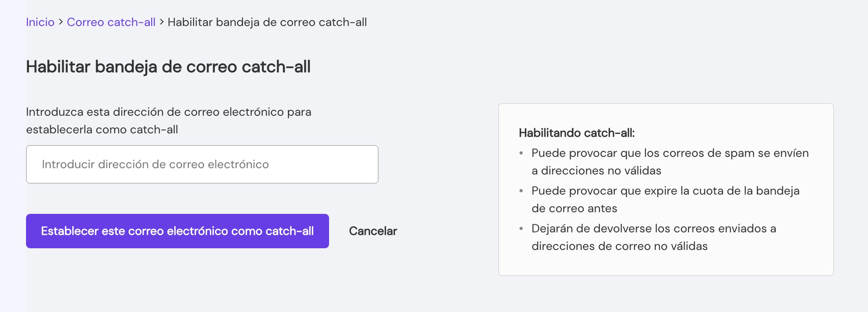
Task: Select the mailbox quota expiry warning text
Action: coord(665,191)
